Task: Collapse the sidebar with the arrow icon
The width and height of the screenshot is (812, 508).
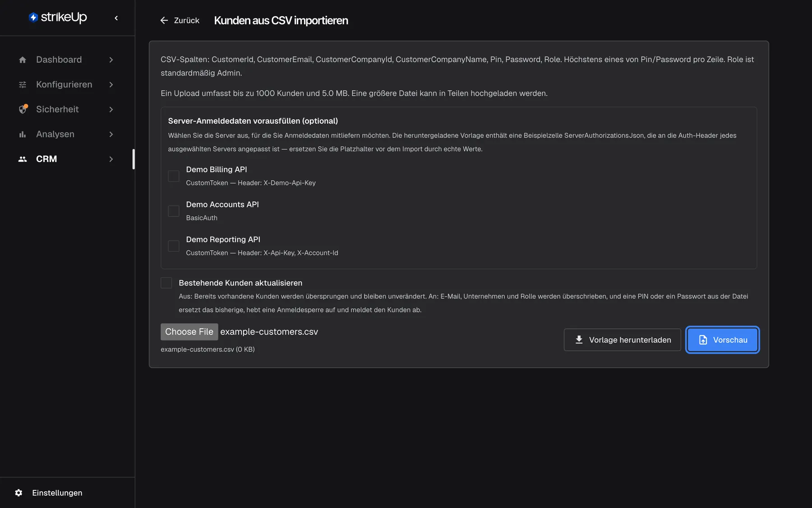Action: click(x=116, y=18)
